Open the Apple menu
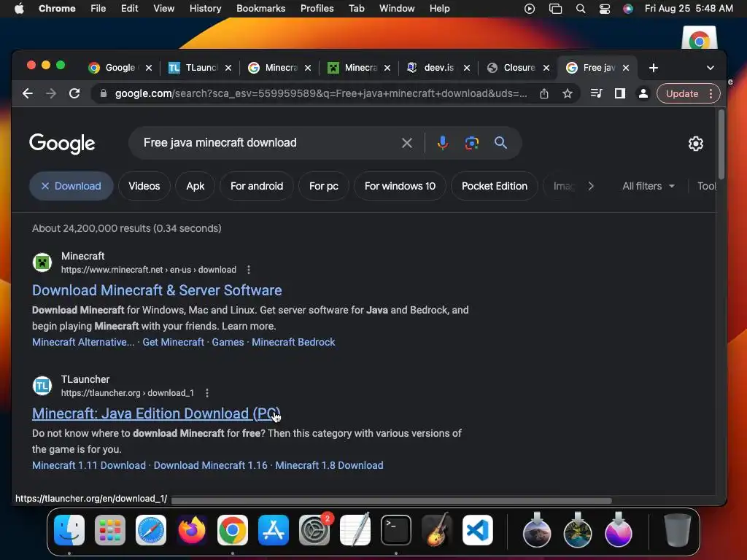 (19, 9)
